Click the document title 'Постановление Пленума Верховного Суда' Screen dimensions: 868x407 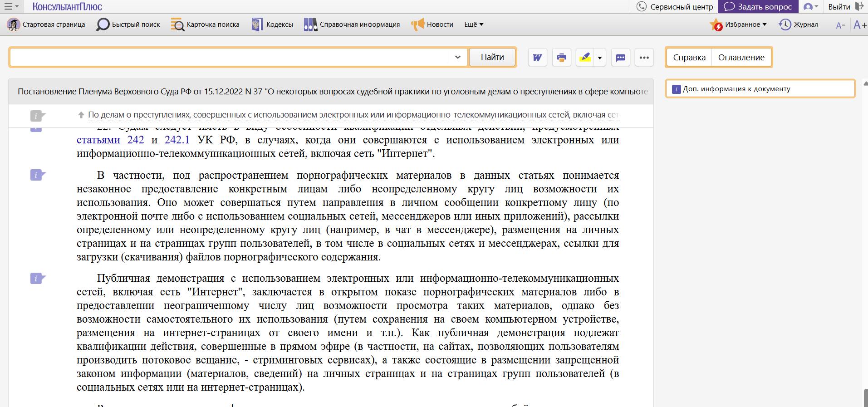[333, 92]
